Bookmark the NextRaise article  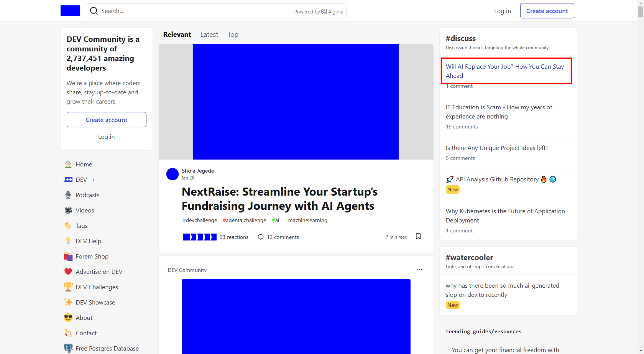[418, 237]
